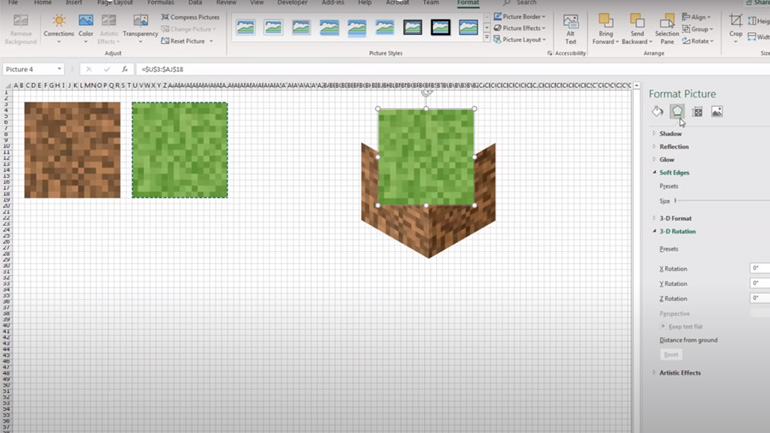Image resolution: width=770 pixels, height=433 pixels.
Task: Click rotation handle above selected grass picture
Action: click(426, 92)
